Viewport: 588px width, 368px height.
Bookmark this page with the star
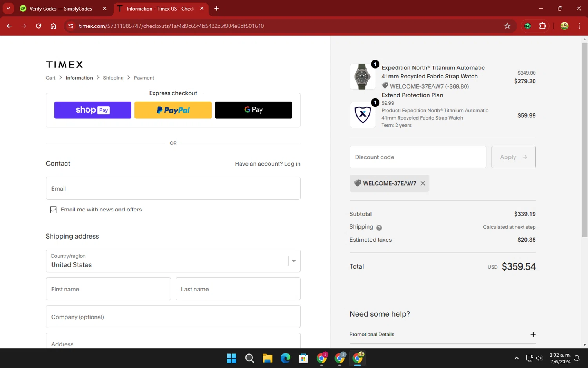[507, 26]
